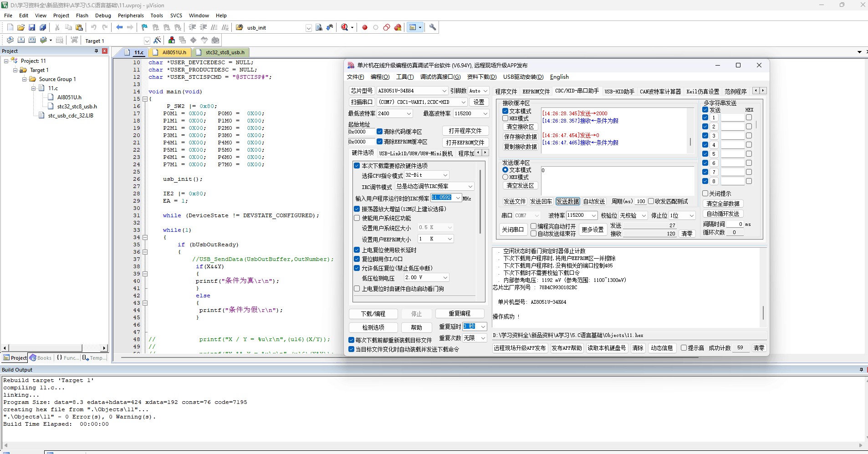Click the Save All icon

43,27
